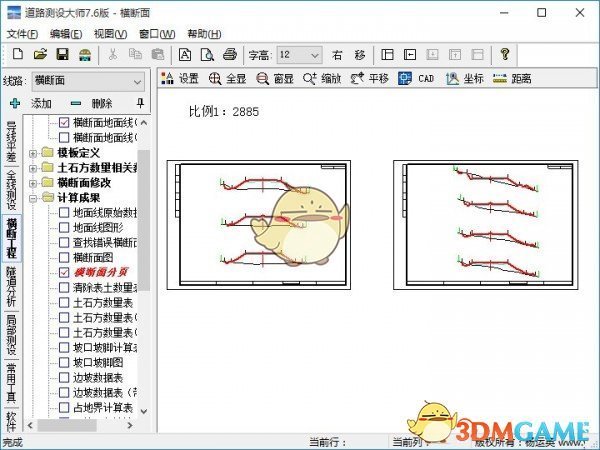Open 设置 settings in the drawing toolbar
The image size is (600, 450).
click(x=180, y=78)
